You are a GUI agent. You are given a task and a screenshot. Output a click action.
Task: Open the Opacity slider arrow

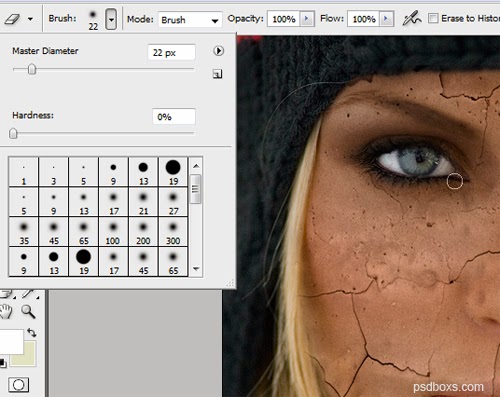click(x=306, y=19)
